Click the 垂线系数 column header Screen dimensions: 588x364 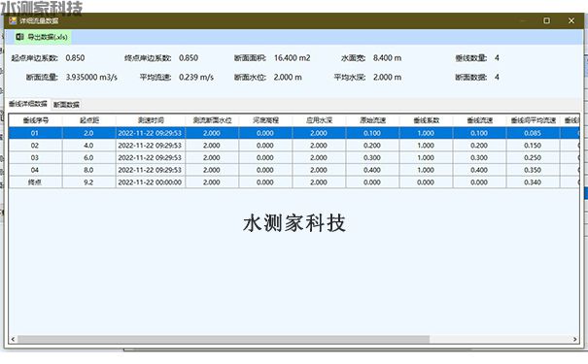point(426,120)
